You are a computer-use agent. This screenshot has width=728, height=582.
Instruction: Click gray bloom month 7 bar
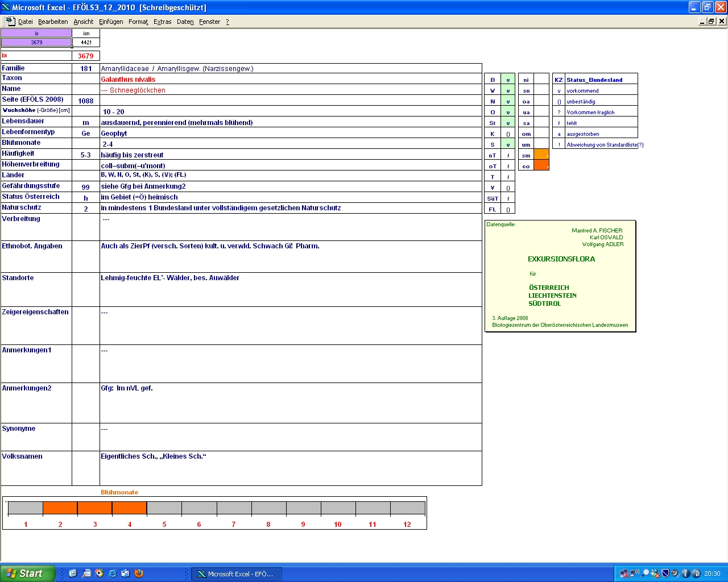[x=234, y=508]
